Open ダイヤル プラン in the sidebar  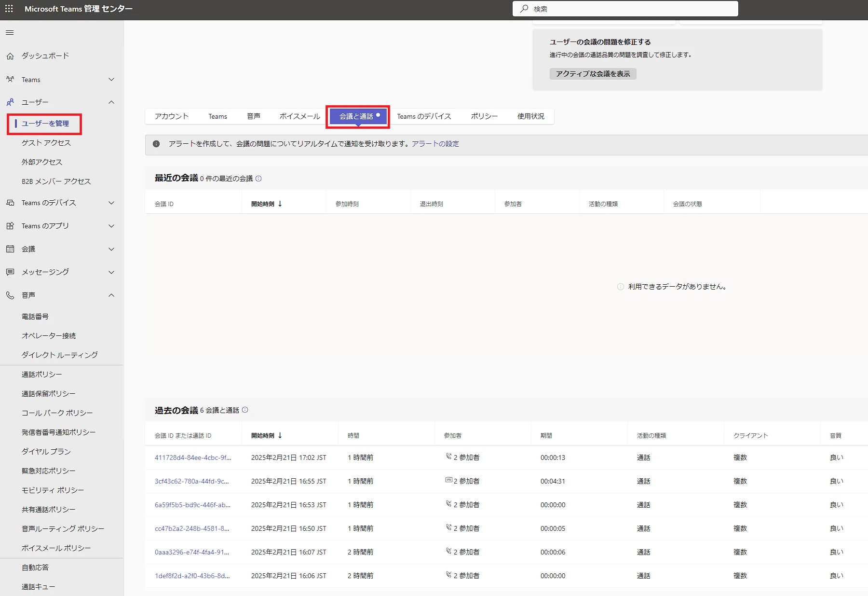[46, 452]
